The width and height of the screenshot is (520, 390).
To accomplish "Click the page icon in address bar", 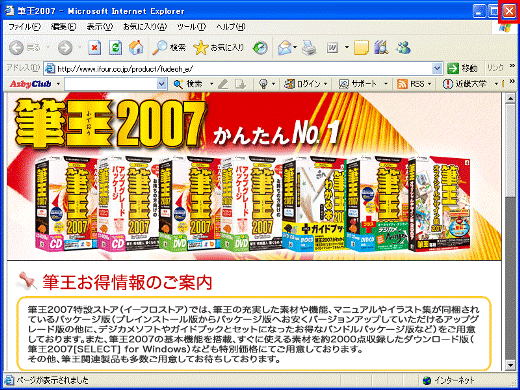I will [x=50, y=69].
